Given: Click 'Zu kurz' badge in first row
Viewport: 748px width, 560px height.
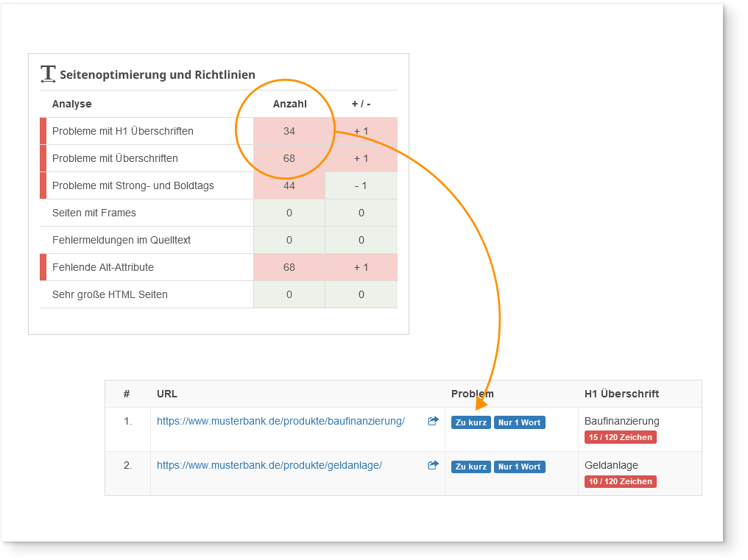Looking at the screenshot, I should [470, 422].
